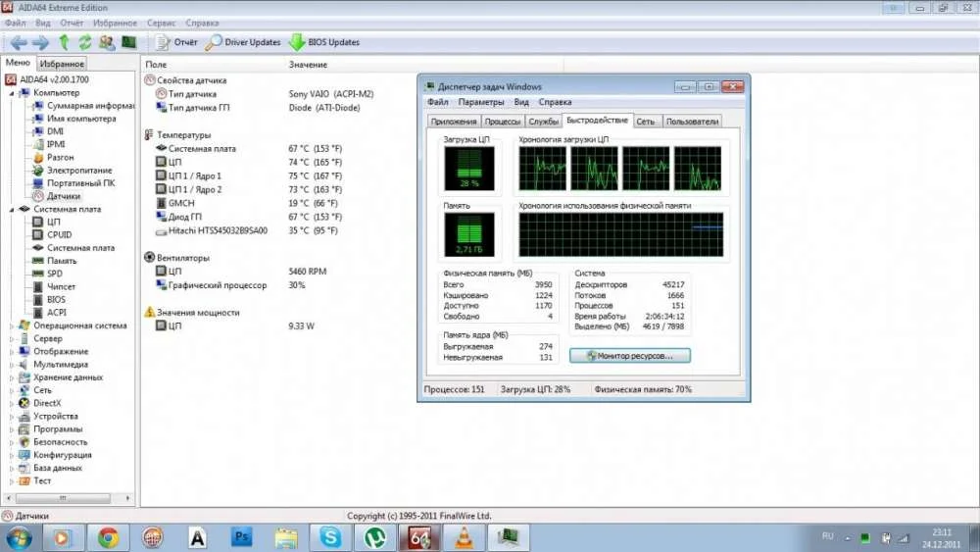Image resolution: width=980 pixels, height=552 pixels.
Task: Click the Refresh toolbar icon
Action: point(85,42)
